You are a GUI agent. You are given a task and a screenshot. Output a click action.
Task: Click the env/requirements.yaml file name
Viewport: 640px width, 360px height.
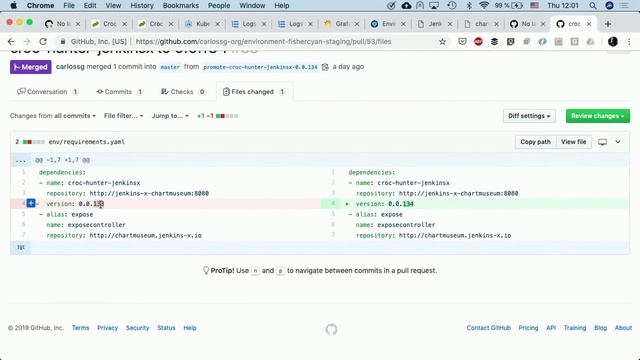pos(87,142)
